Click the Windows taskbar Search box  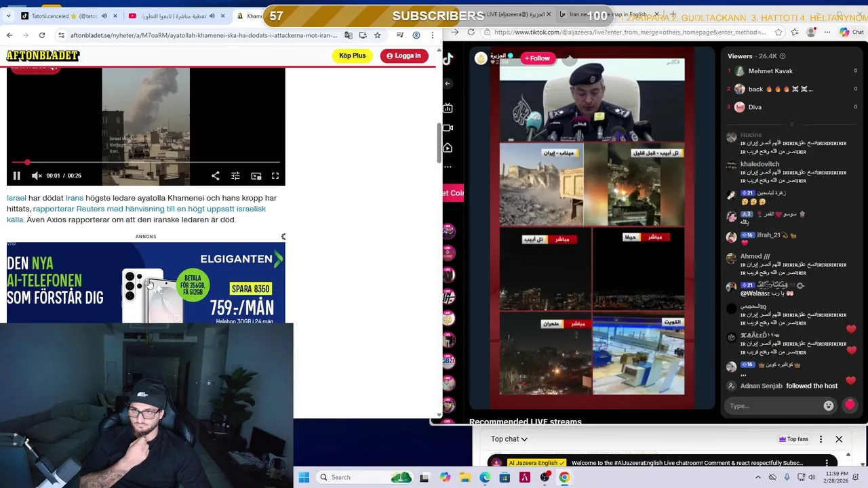point(363,477)
